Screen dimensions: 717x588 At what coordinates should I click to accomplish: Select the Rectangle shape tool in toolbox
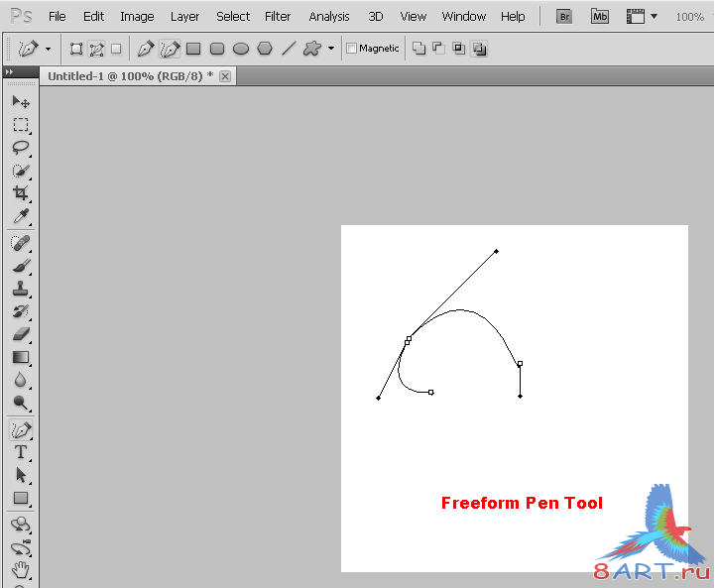click(21, 499)
